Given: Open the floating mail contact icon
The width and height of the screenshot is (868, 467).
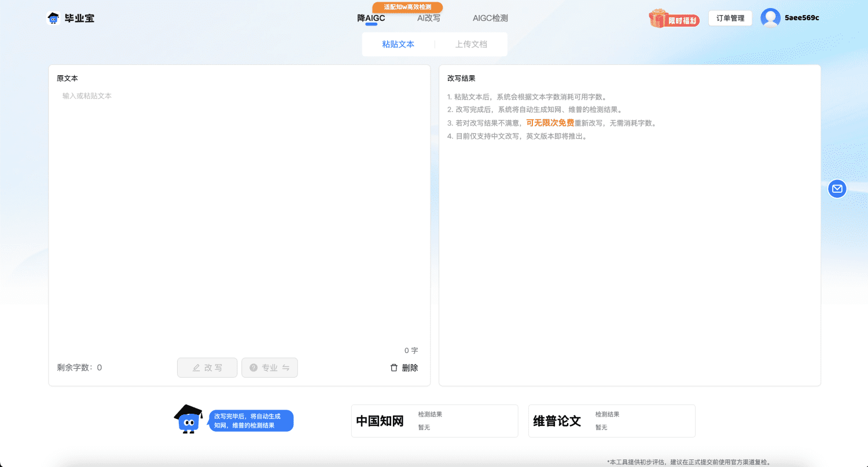Looking at the screenshot, I should 837,188.
